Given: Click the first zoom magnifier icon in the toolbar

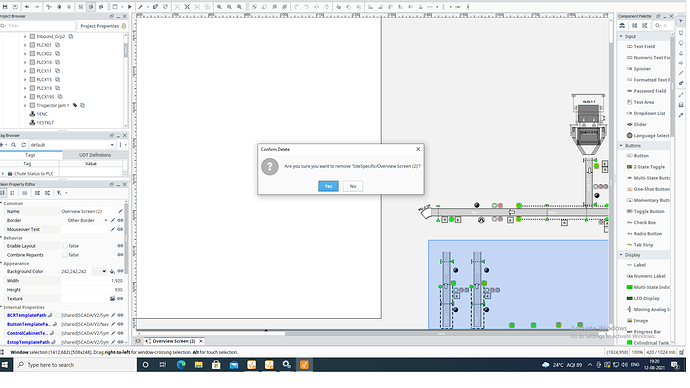Looking at the screenshot, I should [219, 7].
